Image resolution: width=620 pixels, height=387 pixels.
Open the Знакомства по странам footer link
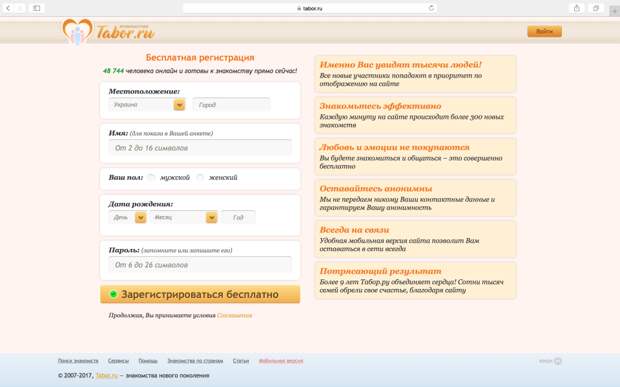coord(195,361)
